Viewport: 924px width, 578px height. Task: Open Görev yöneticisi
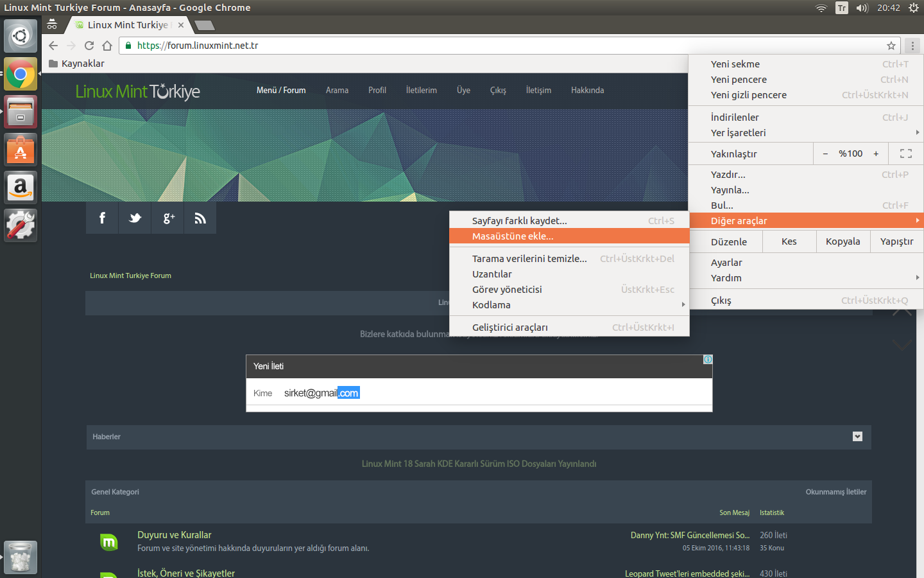point(569,290)
